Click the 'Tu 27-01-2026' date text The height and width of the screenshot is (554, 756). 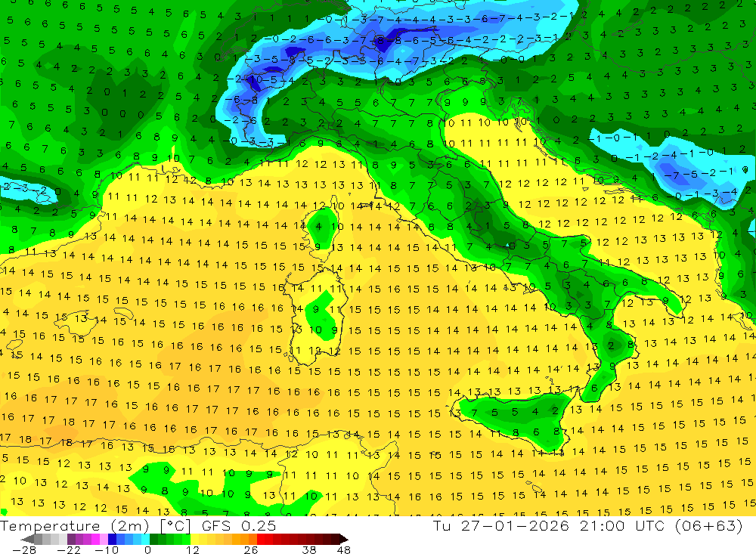pos(501,525)
